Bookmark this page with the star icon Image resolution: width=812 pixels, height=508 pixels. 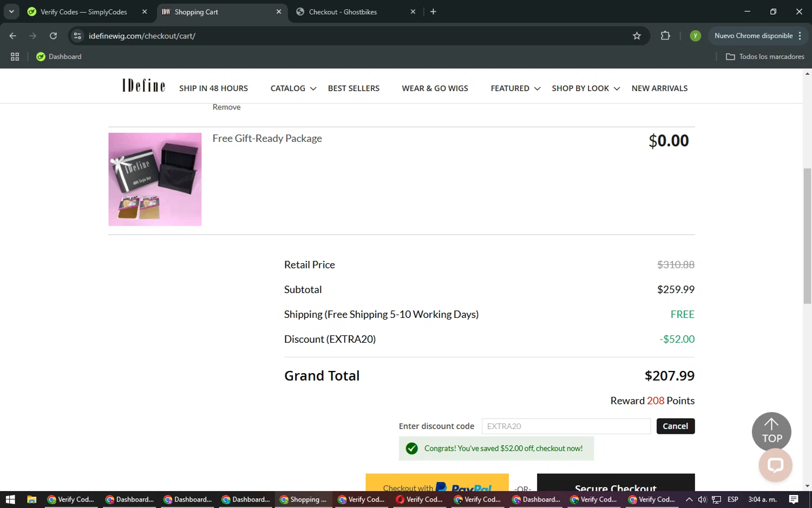click(637, 36)
